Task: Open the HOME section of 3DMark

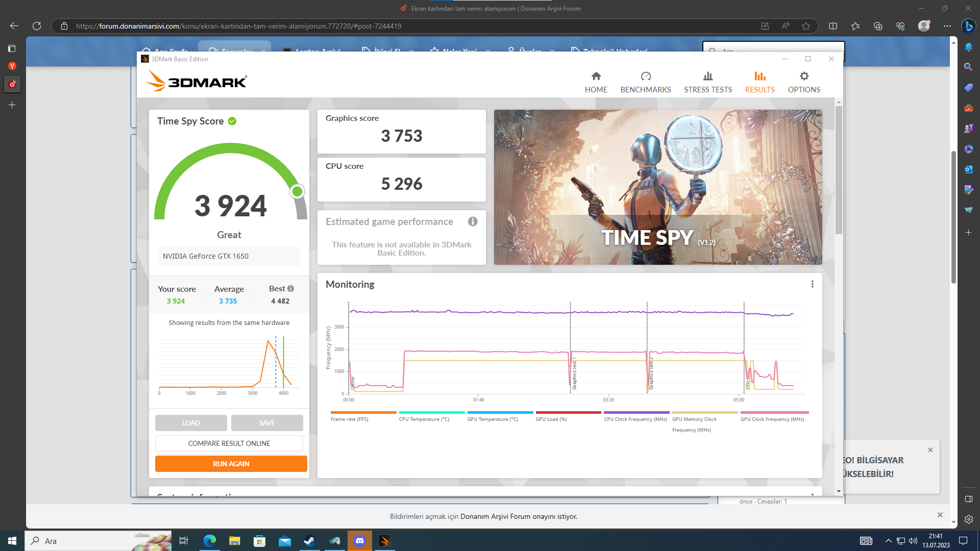Action: coord(596,82)
